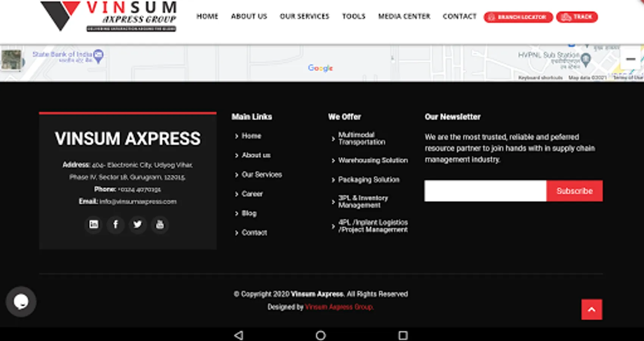
Task: Click the footer email address
Action: click(138, 202)
